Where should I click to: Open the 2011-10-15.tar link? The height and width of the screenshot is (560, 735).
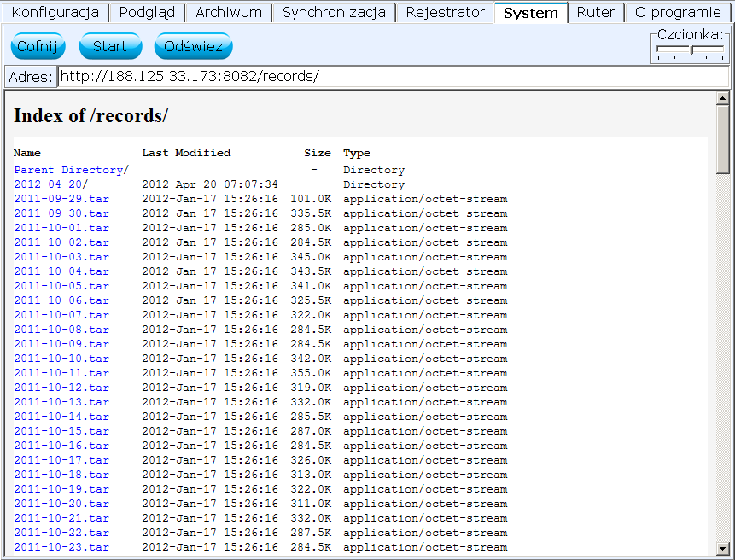pyautogui.click(x=61, y=431)
